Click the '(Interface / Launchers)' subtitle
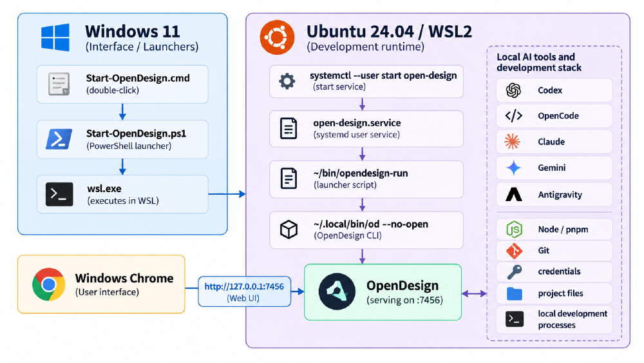 point(142,47)
